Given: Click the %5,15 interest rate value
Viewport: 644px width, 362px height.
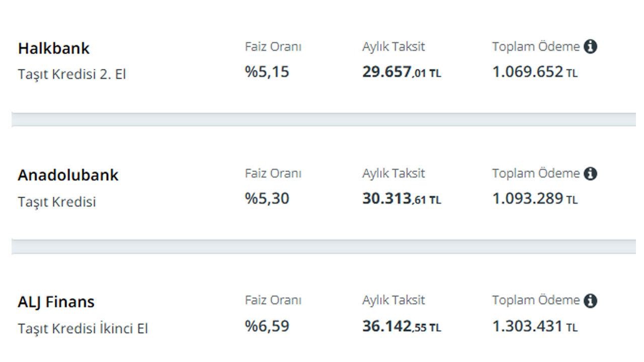Looking at the screenshot, I should 267,72.
